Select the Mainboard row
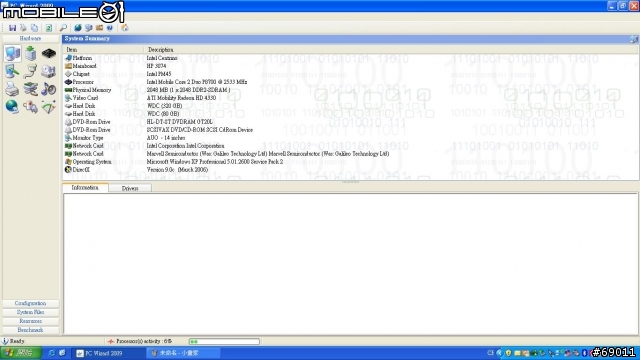 click(x=351, y=66)
